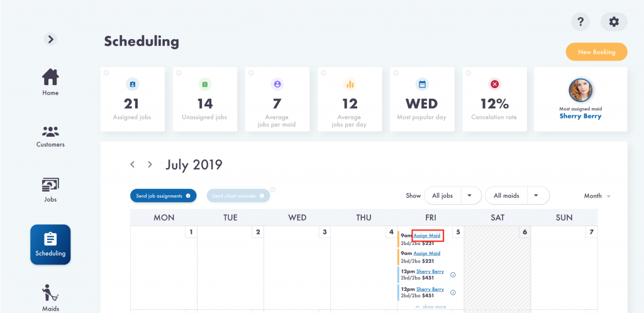Click info icon on Assigned jobs card
The height and width of the screenshot is (313, 644).
coord(106,73)
